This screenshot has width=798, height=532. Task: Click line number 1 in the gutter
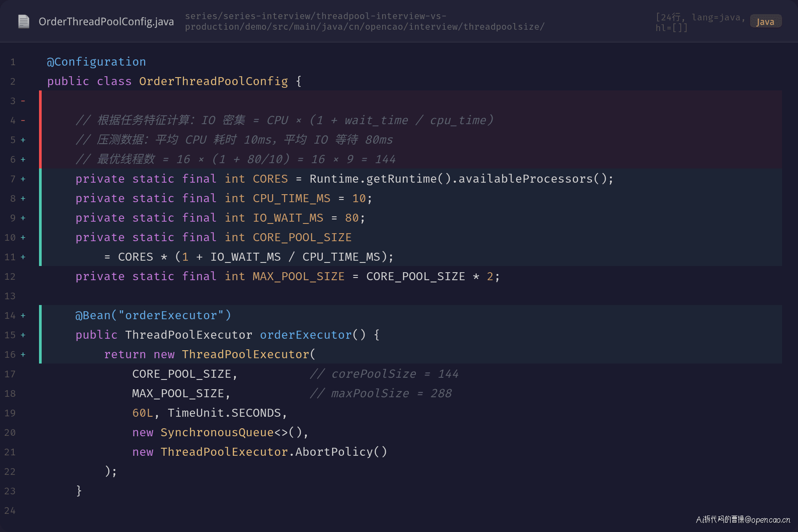click(x=13, y=62)
